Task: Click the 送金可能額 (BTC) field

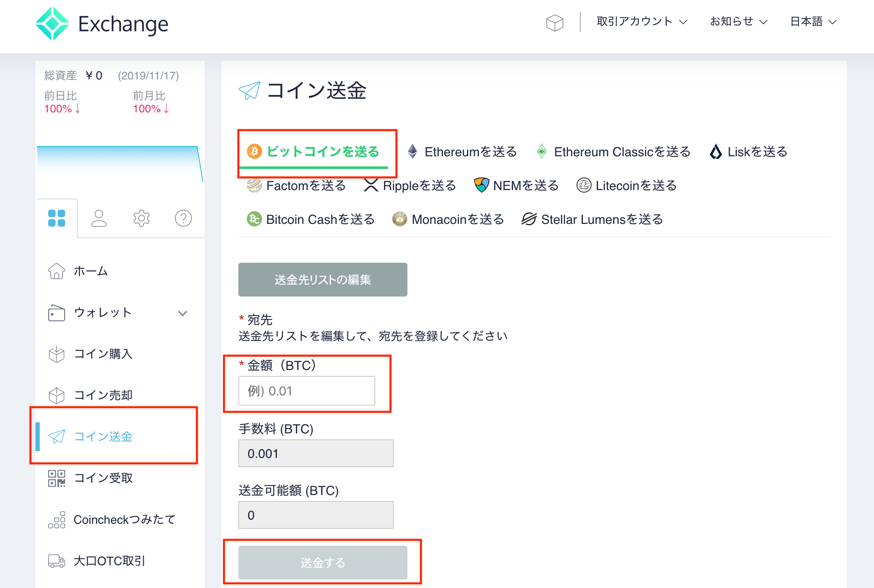Action: (316, 515)
